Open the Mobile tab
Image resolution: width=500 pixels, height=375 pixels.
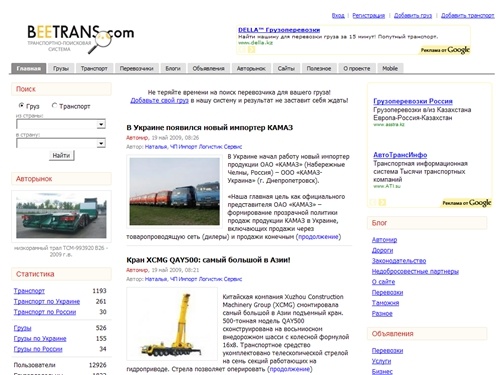pos(390,68)
